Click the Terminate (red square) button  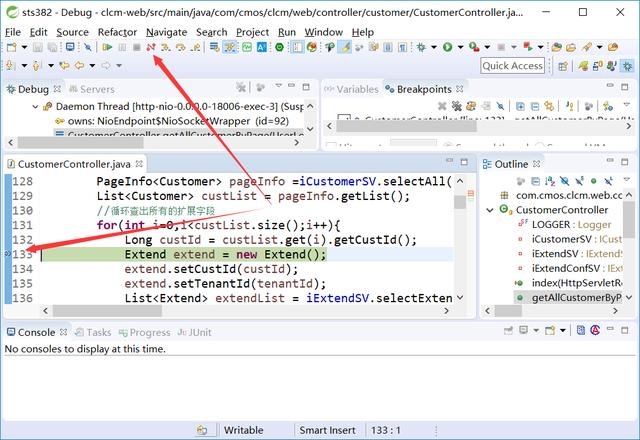tap(137, 47)
